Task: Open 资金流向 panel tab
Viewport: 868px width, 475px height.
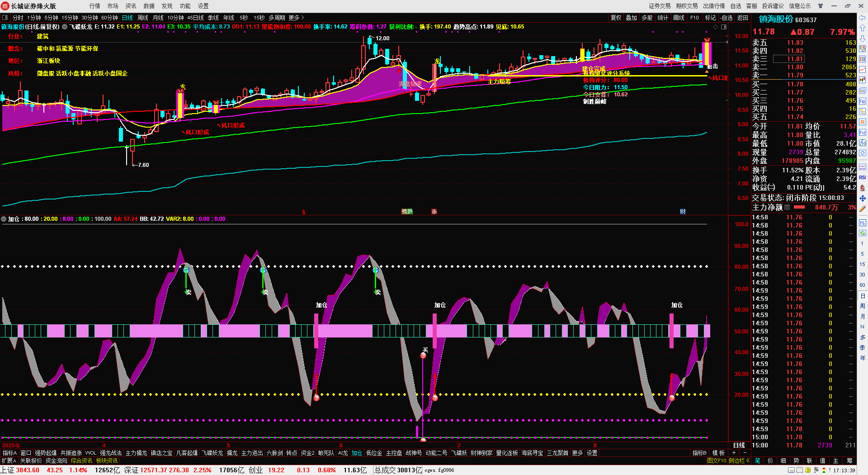Action: 57,461
